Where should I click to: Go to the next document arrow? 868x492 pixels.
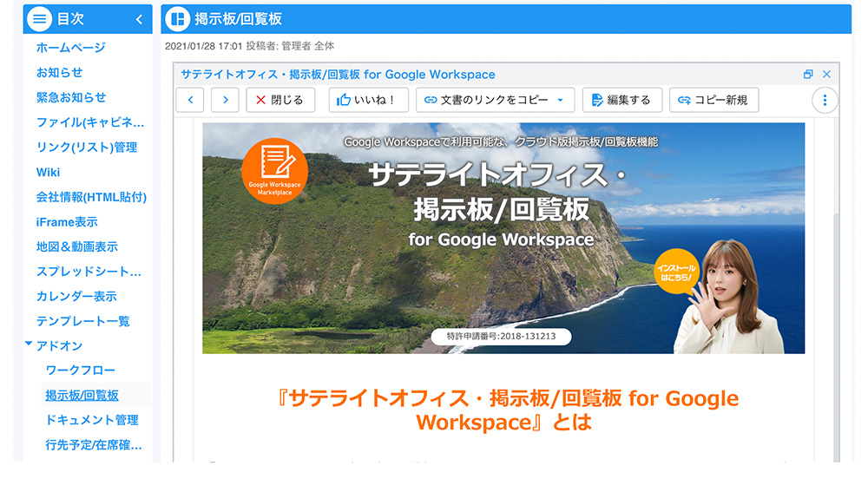click(x=225, y=100)
